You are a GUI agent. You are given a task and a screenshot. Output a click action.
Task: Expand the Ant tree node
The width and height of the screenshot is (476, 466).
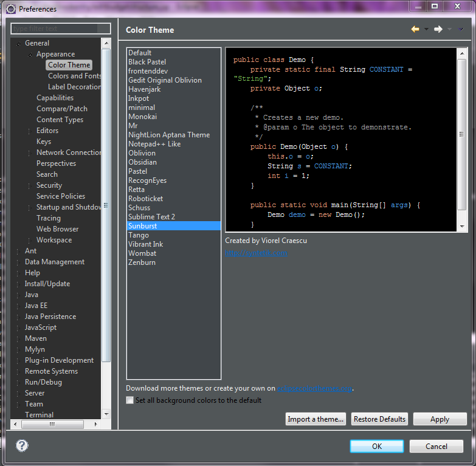click(18, 251)
